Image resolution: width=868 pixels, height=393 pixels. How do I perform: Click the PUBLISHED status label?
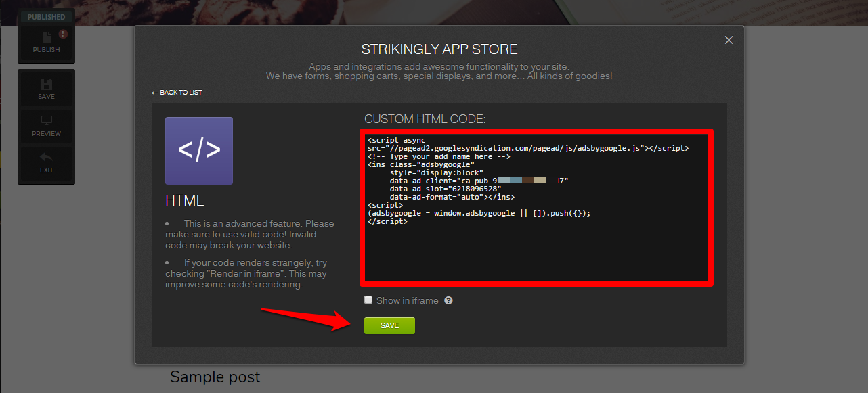pos(46,17)
